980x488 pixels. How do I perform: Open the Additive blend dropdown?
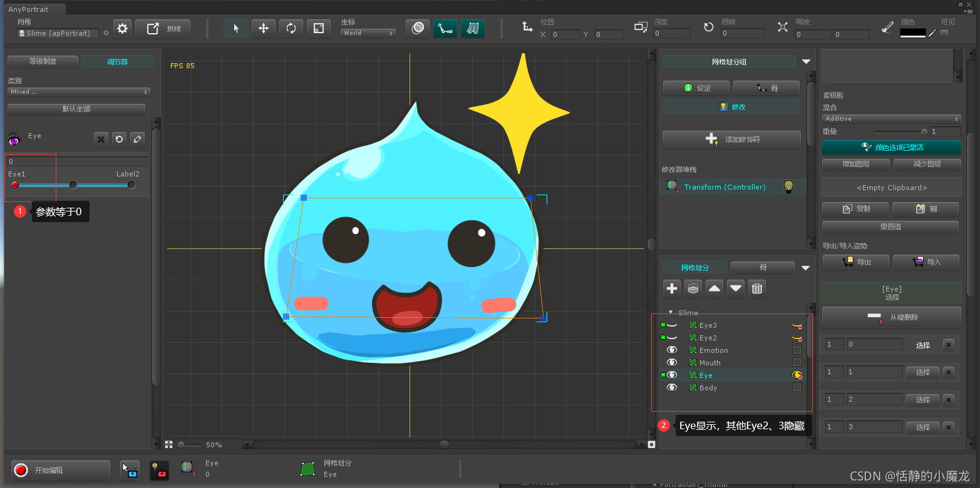[892, 119]
